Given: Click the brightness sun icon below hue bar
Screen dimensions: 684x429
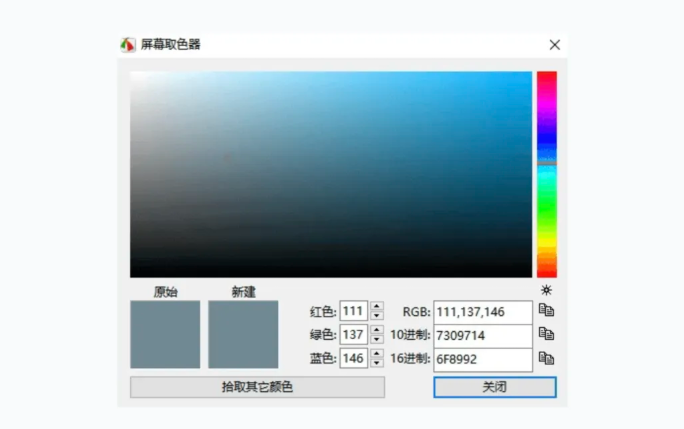Looking at the screenshot, I should [x=546, y=290].
